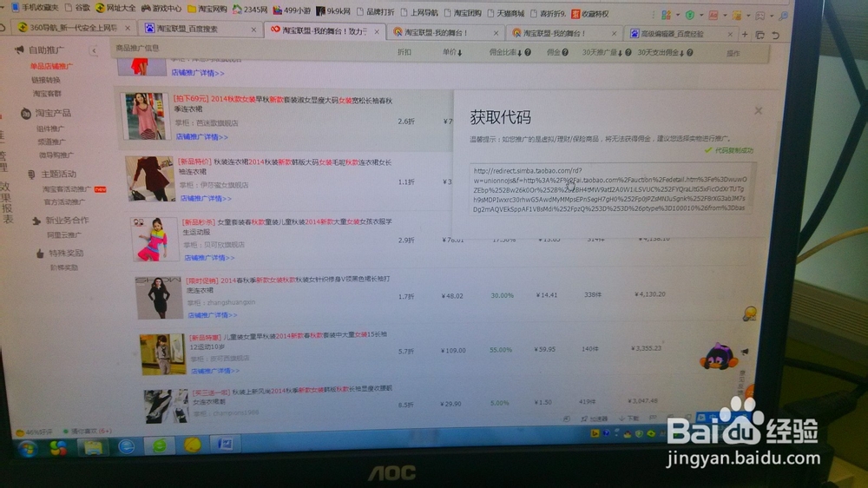Open the 499小游 bookmark

(292, 10)
